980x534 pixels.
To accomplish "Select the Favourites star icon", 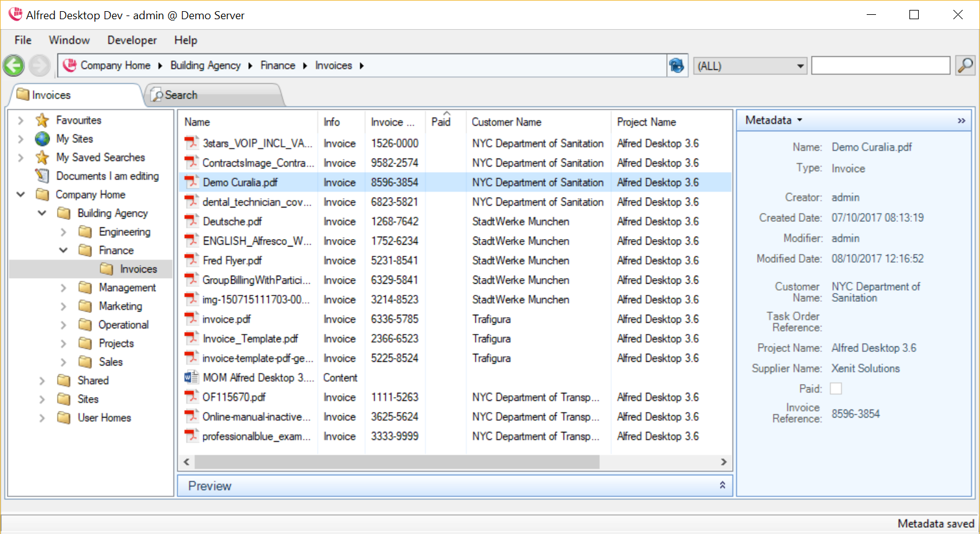I will click(x=42, y=120).
